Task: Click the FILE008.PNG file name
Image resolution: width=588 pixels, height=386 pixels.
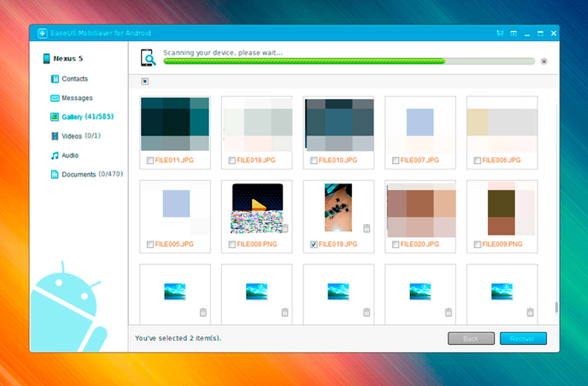Action: click(257, 244)
